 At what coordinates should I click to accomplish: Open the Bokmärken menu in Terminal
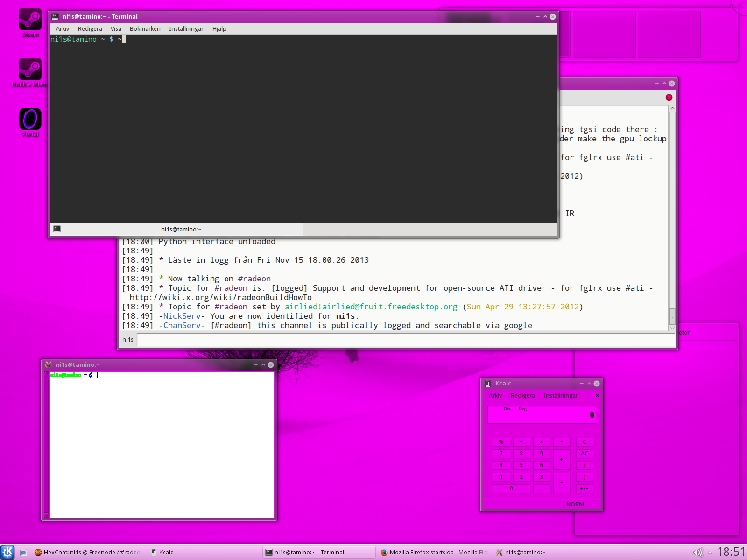pyautogui.click(x=145, y=29)
